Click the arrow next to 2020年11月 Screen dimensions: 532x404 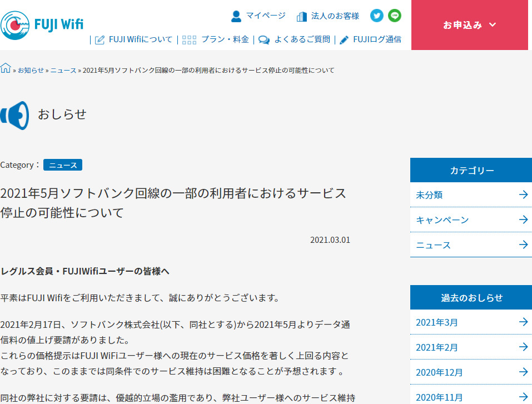523,397
